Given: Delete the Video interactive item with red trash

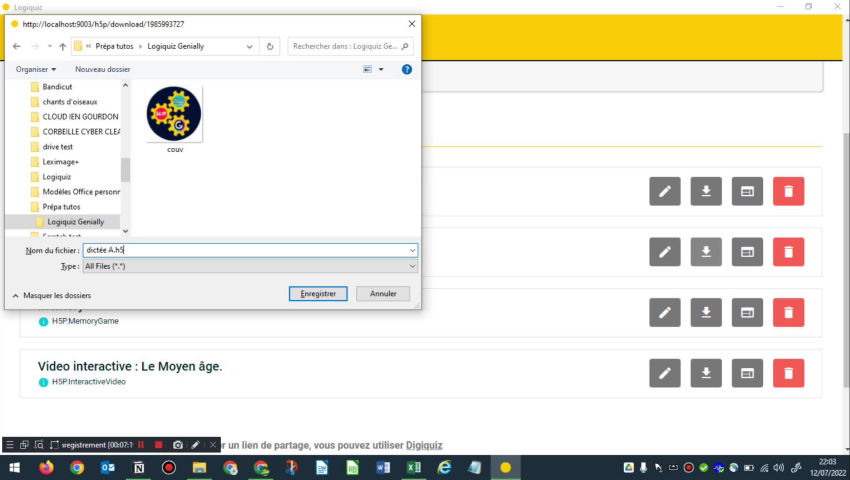Looking at the screenshot, I should coord(788,374).
